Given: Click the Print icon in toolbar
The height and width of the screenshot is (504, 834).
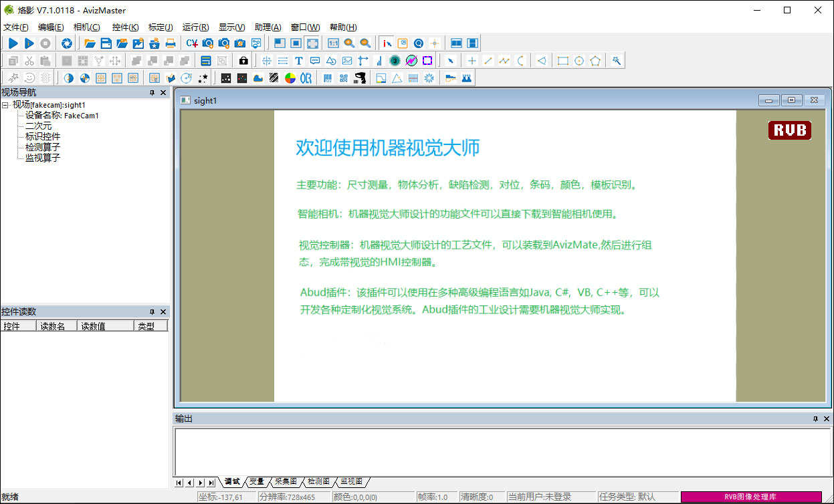Looking at the screenshot, I should click(x=171, y=43).
